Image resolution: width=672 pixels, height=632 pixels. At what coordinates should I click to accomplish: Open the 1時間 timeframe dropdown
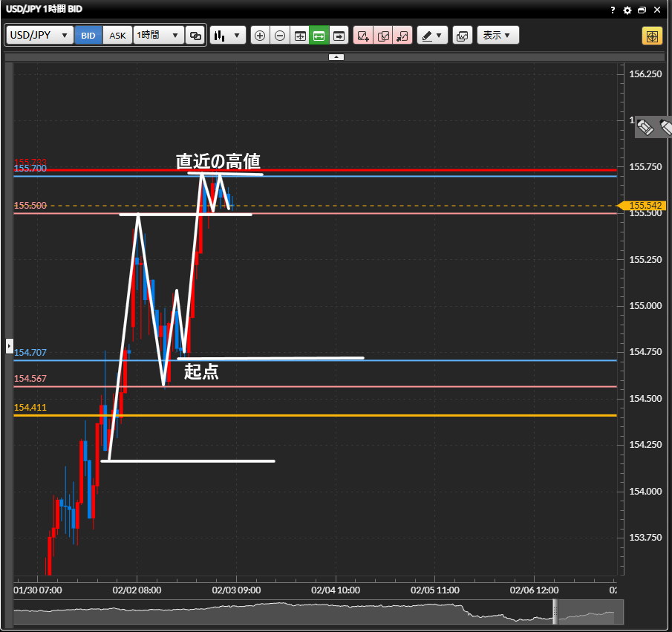[158, 36]
